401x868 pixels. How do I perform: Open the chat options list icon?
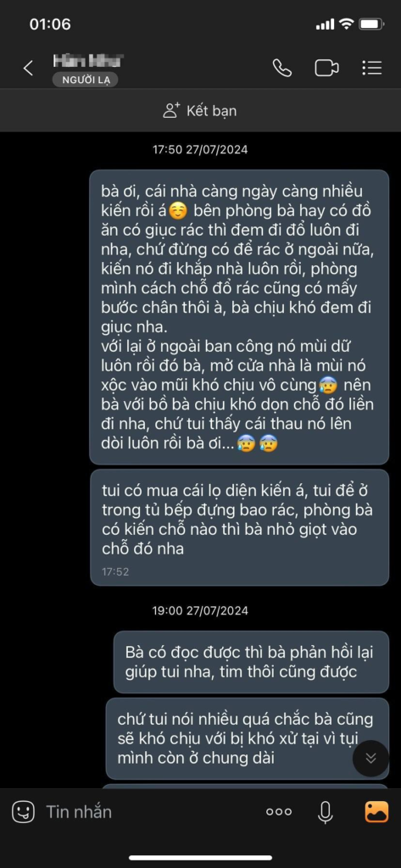pos(371,68)
